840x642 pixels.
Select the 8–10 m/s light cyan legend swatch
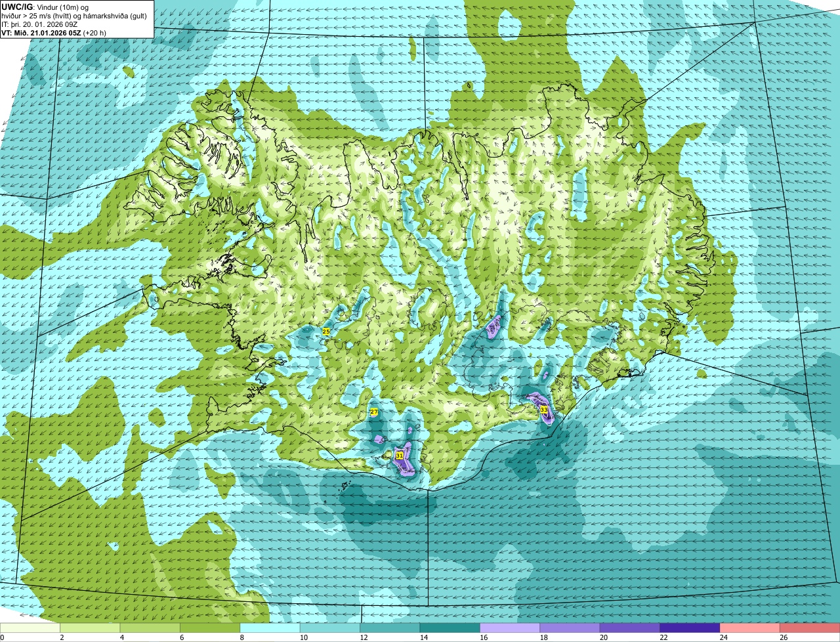point(270,628)
